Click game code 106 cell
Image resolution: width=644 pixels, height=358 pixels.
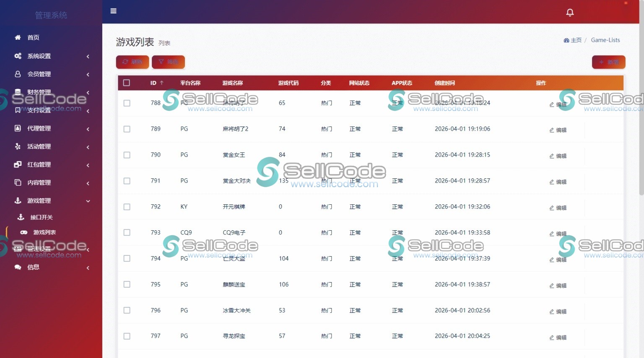[x=284, y=284]
